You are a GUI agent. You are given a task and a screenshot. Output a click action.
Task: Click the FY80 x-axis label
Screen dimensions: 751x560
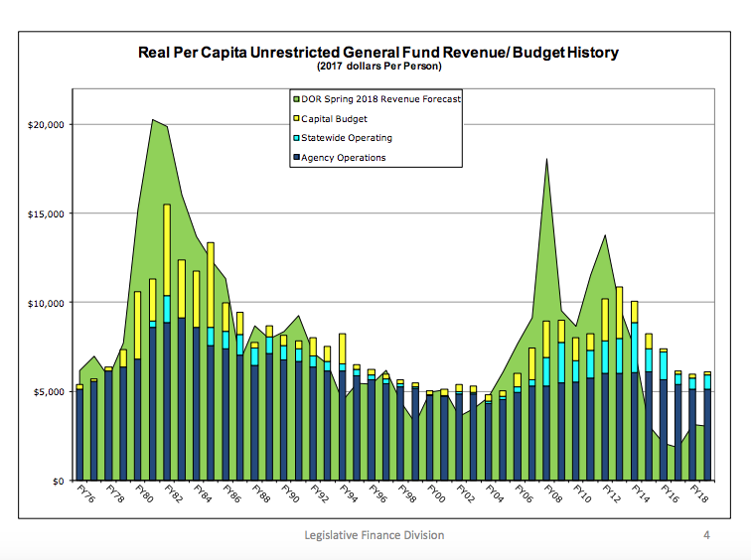(144, 493)
